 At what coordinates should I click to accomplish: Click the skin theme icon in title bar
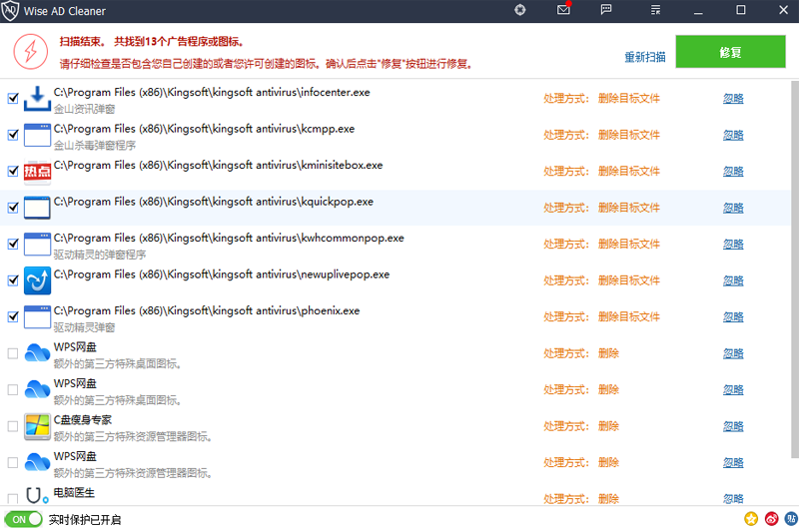pyautogui.click(x=519, y=10)
